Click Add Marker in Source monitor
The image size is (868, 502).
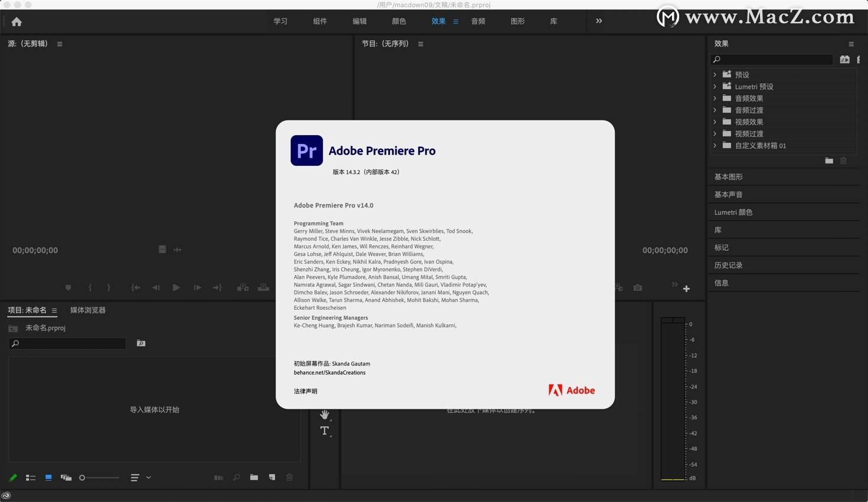(x=68, y=288)
